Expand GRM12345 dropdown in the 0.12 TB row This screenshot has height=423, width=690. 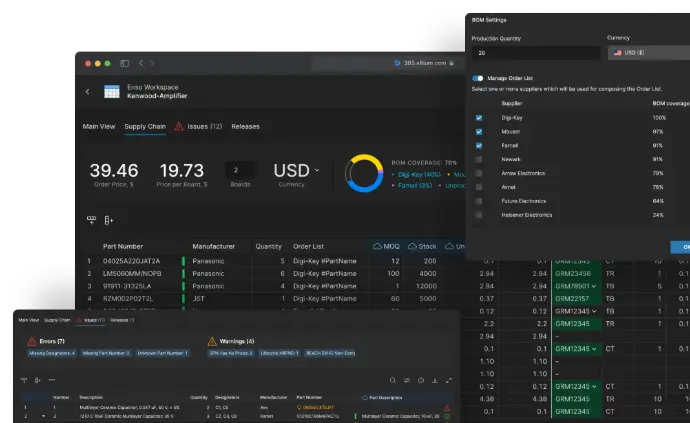(594, 311)
